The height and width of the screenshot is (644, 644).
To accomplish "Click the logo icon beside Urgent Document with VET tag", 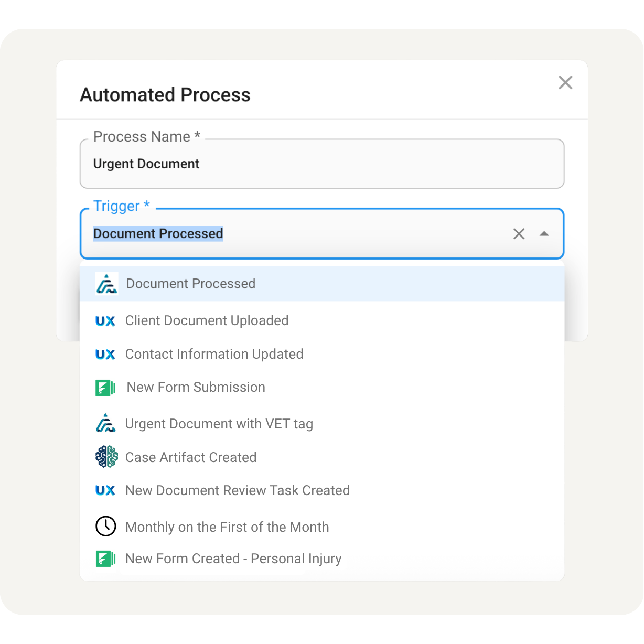I will [x=106, y=423].
